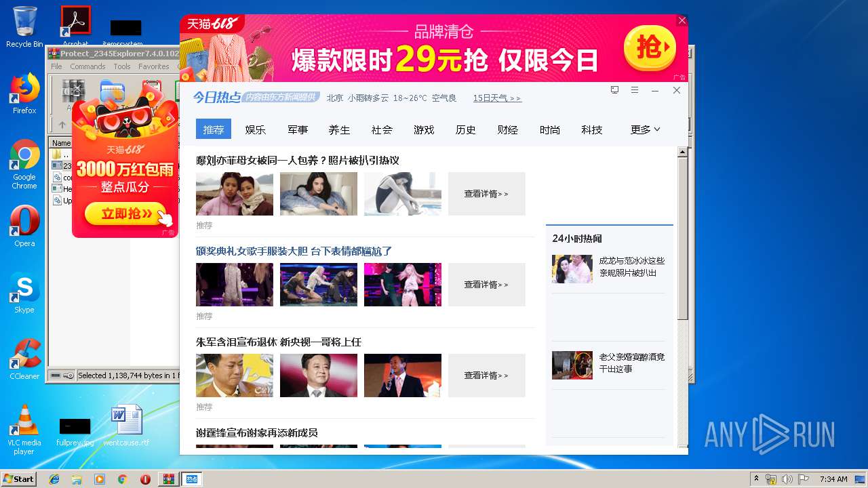The image size is (868, 488).
Task: Click 查看详情 for the 颁奖典礼 story
Action: (x=486, y=285)
